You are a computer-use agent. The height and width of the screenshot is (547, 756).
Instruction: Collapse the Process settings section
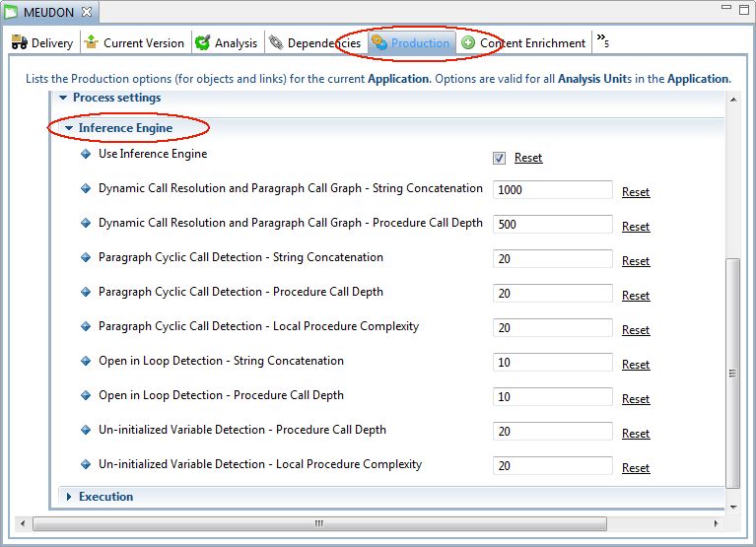[x=64, y=98]
